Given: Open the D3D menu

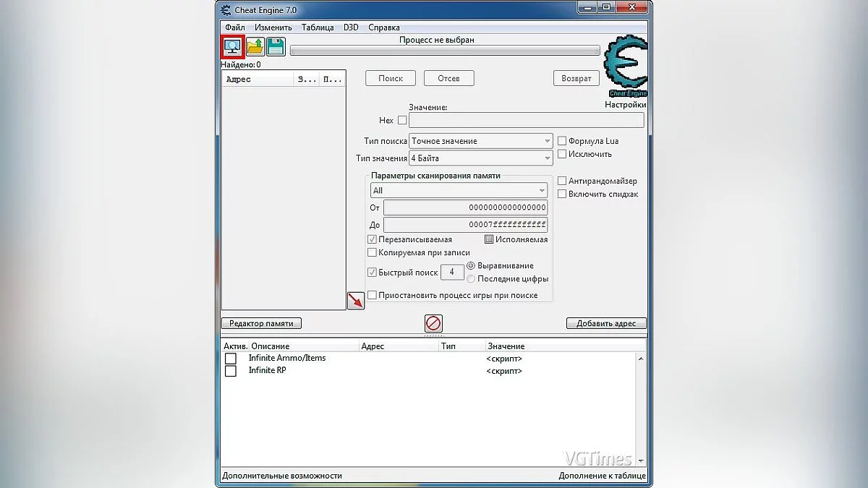Looking at the screenshot, I should pyautogui.click(x=352, y=27).
